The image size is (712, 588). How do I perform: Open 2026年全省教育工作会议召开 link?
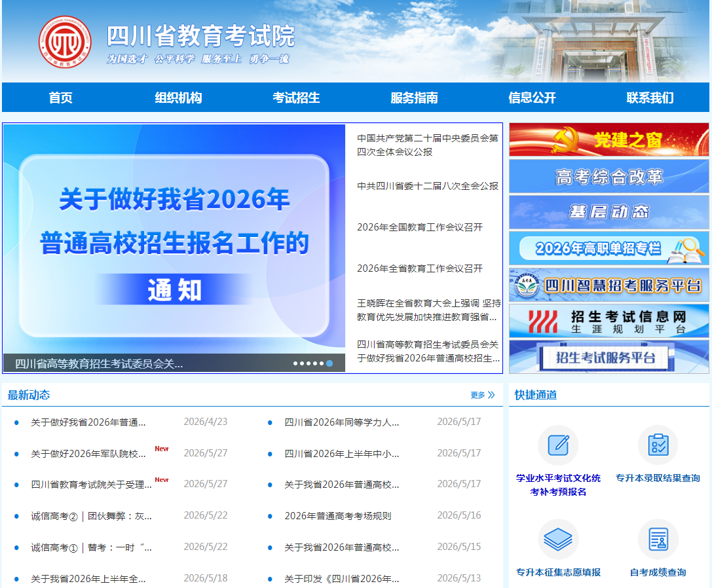coord(420,268)
